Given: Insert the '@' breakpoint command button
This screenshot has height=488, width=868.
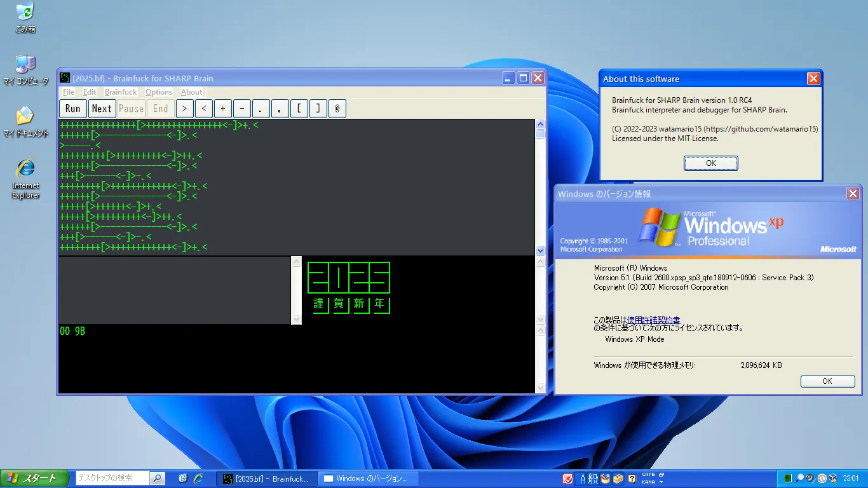Looking at the screenshot, I should (x=337, y=109).
